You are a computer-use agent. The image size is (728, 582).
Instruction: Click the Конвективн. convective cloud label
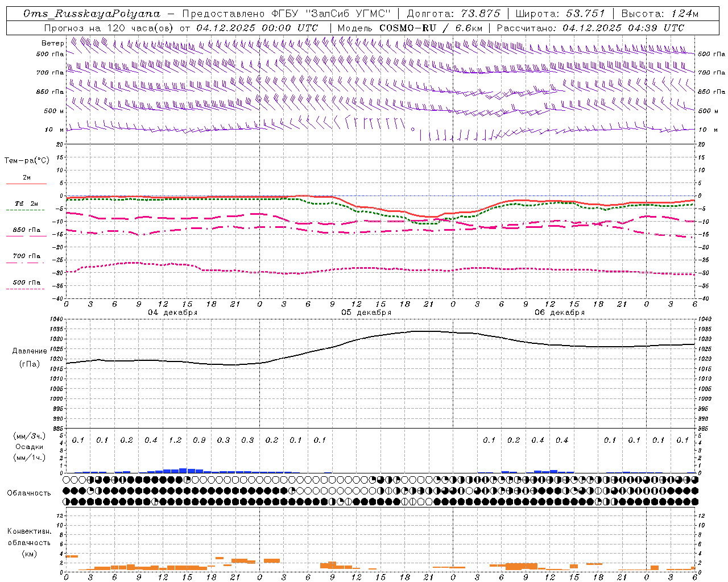pyautogui.click(x=29, y=531)
